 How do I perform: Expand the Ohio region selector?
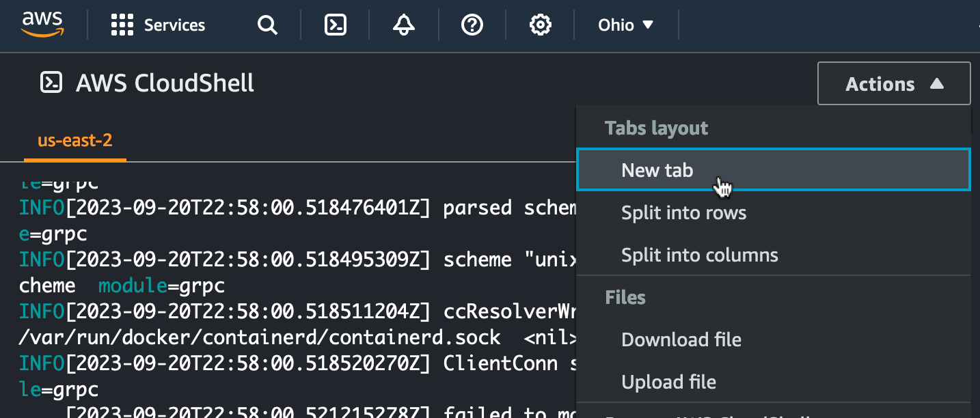625,25
